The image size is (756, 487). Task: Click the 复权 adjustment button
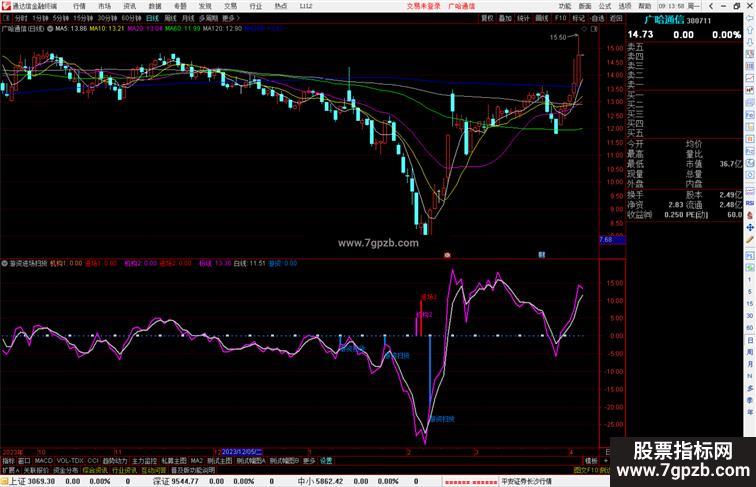[487, 18]
